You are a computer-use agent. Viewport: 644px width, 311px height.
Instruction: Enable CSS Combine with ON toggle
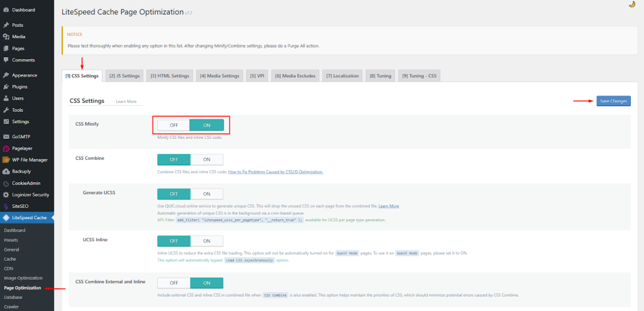coord(206,159)
